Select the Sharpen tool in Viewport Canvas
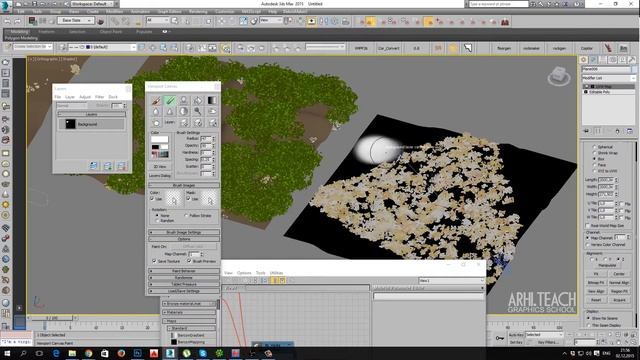Screen dimensions: 640x360 point(170,111)
